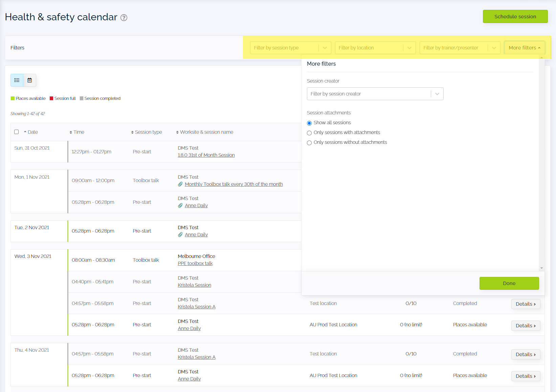This screenshot has height=392, width=556.
Task: Click chevron of trainer/presenter filter
Action: pos(494,48)
